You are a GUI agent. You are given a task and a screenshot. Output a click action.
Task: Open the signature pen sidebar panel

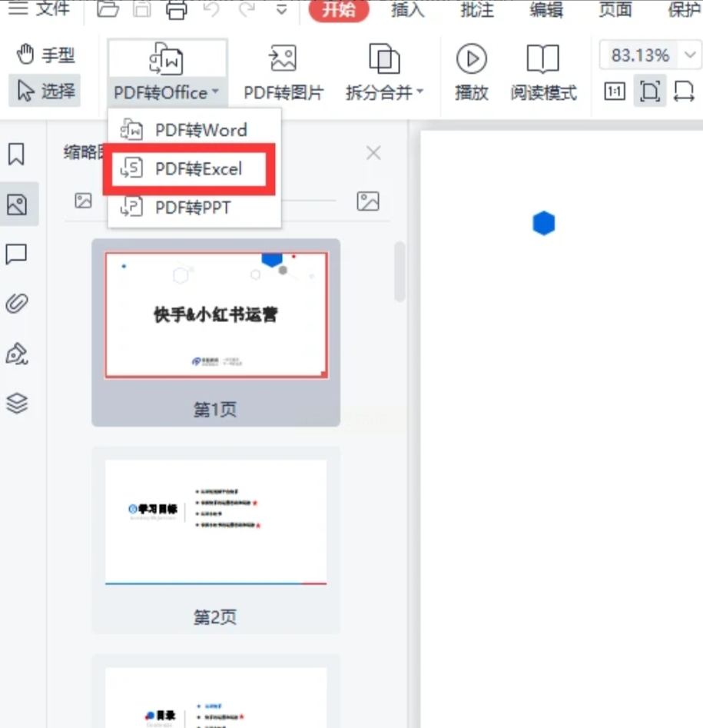point(17,354)
